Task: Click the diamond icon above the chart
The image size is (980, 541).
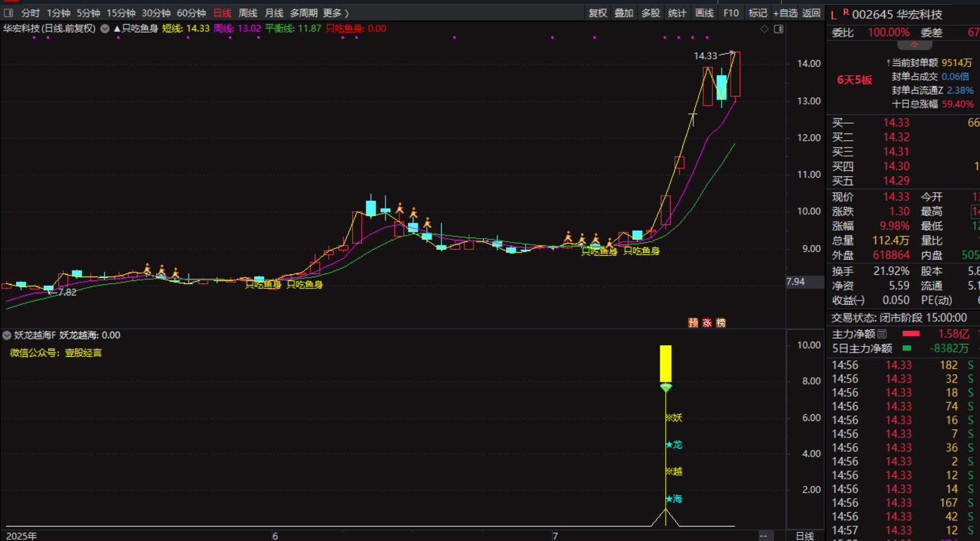Action: 764,29
